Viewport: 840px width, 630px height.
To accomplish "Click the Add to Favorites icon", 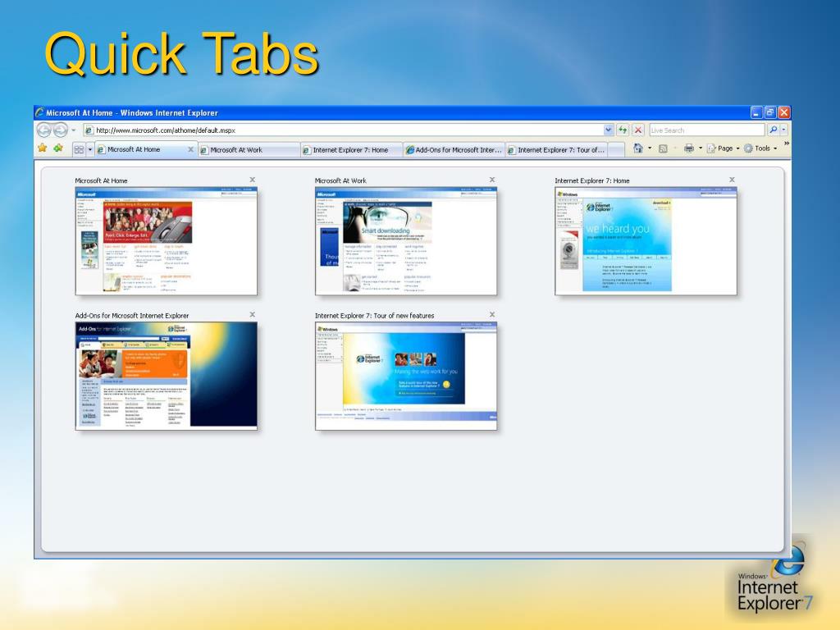I will pos(58,148).
